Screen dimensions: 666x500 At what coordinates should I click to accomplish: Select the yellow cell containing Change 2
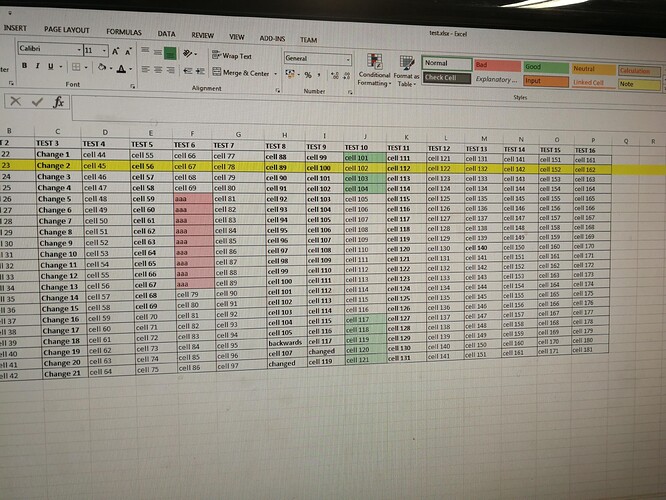(54, 167)
